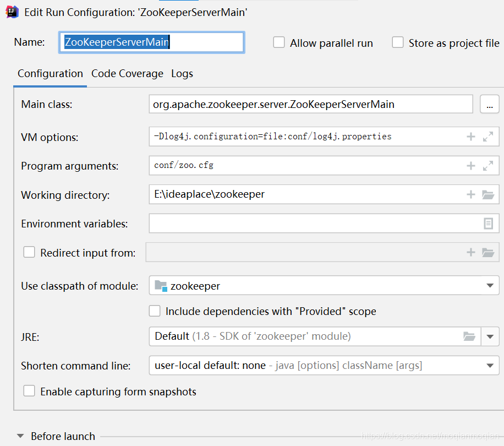Click the IntelliJ IDEA logo icon in title
The image size is (504, 446).
(x=12, y=12)
